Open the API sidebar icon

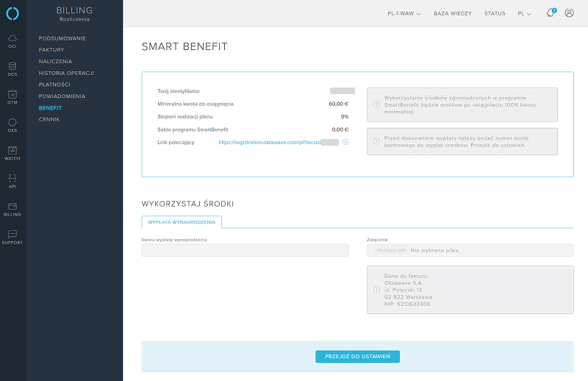12,181
